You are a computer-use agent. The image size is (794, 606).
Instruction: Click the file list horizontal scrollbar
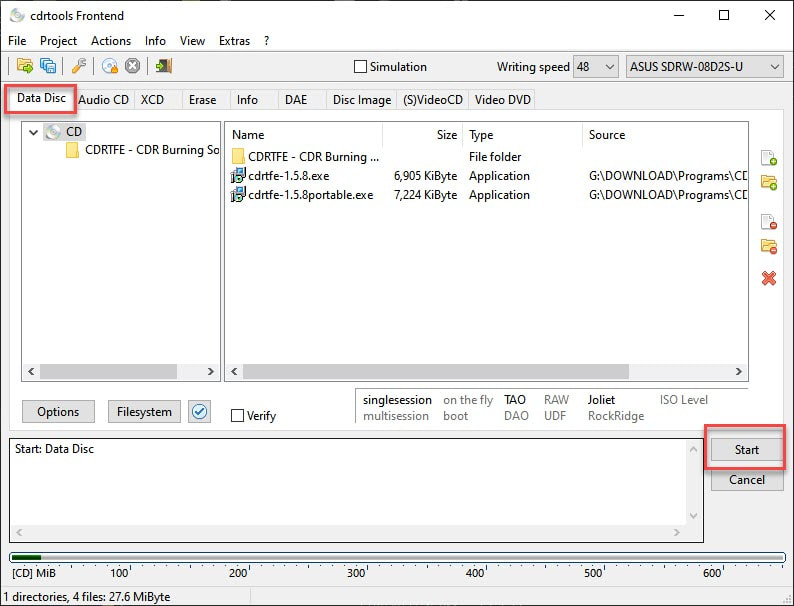click(x=436, y=371)
